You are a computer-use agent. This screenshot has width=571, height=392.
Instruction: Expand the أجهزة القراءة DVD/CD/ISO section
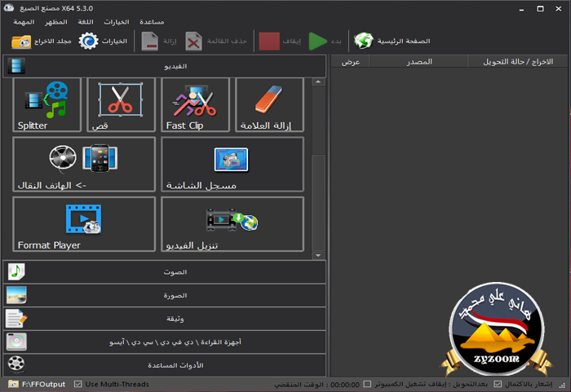tap(165, 341)
